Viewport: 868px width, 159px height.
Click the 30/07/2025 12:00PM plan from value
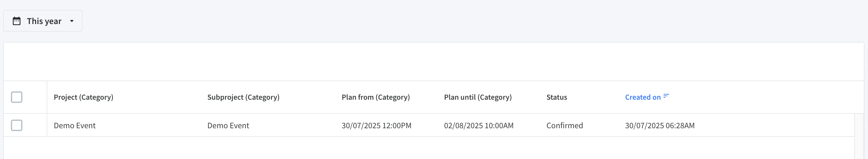click(x=376, y=126)
